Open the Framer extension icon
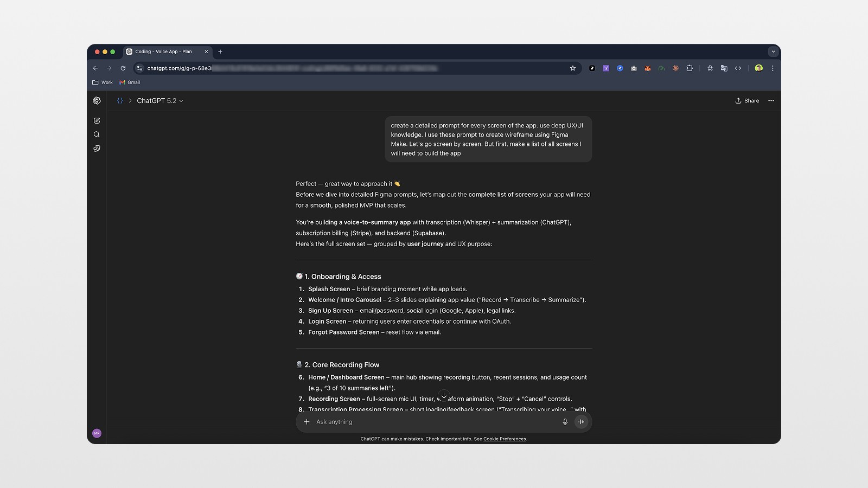The width and height of the screenshot is (868, 488). [x=592, y=68]
